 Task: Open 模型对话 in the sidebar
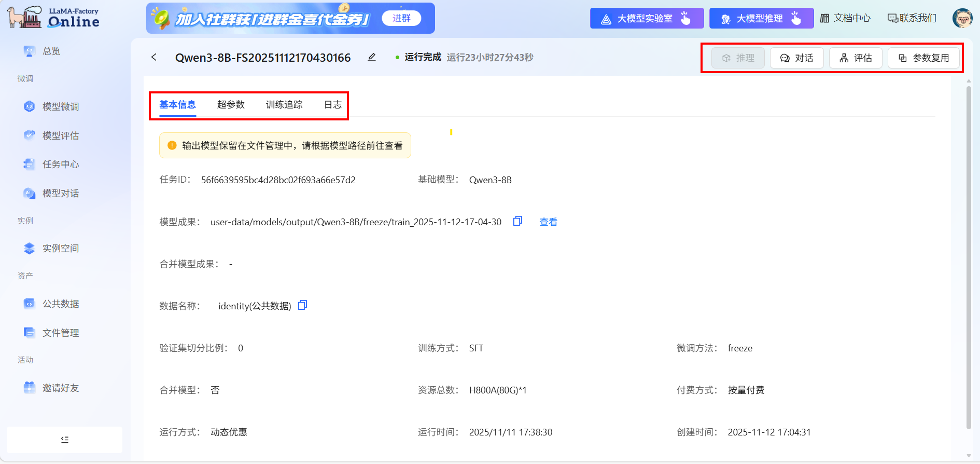[61, 193]
